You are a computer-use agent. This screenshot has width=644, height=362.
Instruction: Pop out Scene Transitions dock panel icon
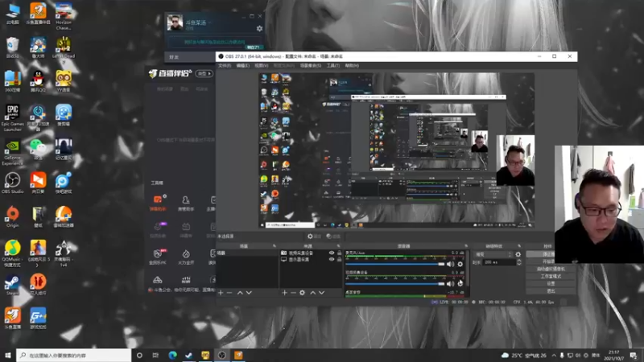(519, 246)
